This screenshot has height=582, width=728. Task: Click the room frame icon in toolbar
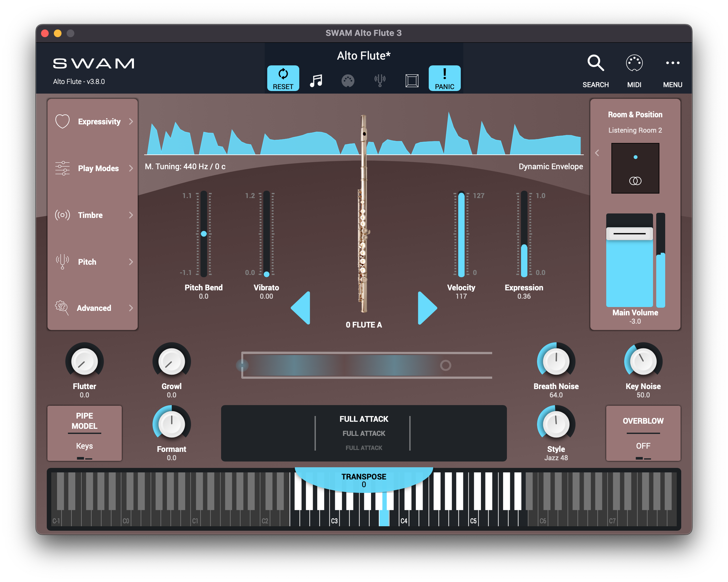(x=412, y=81)
